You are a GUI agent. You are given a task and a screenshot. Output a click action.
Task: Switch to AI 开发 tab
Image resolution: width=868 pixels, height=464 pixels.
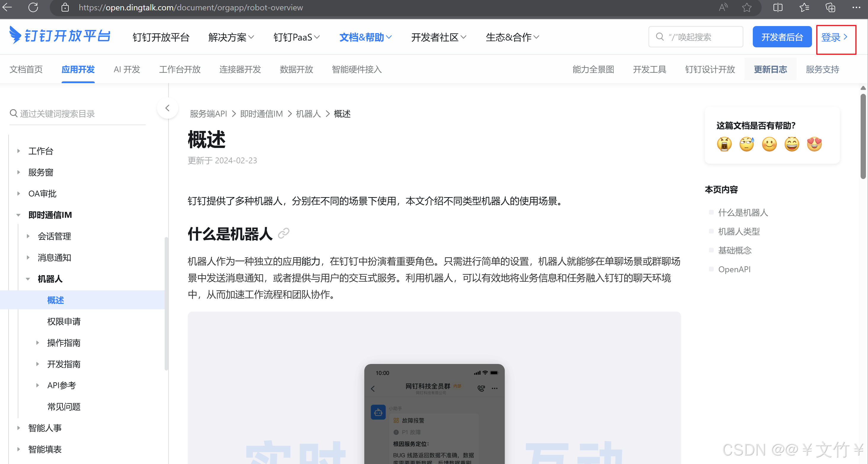127,69
